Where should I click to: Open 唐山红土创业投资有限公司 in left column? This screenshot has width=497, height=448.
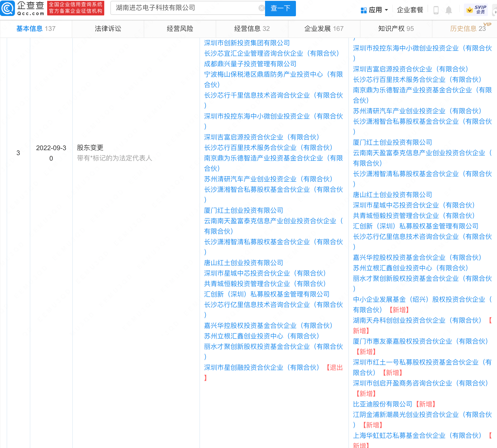[x=244, y=263]
